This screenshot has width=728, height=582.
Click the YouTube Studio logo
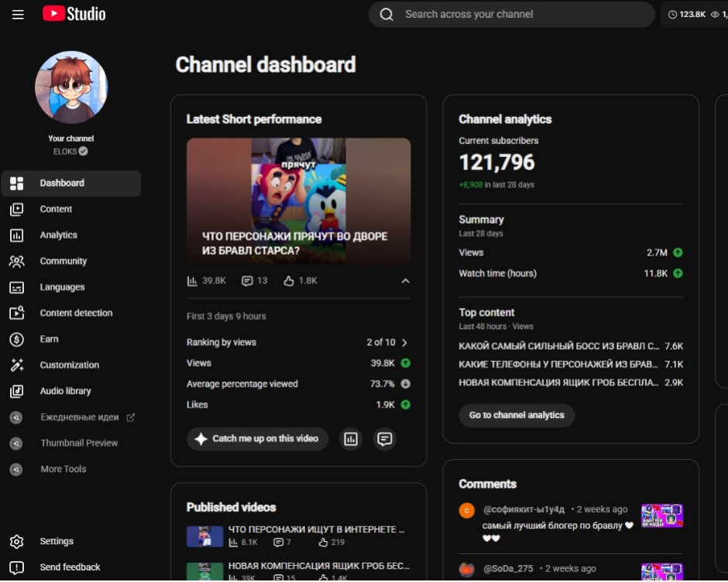pyautogui.click(x=74, y=14)
